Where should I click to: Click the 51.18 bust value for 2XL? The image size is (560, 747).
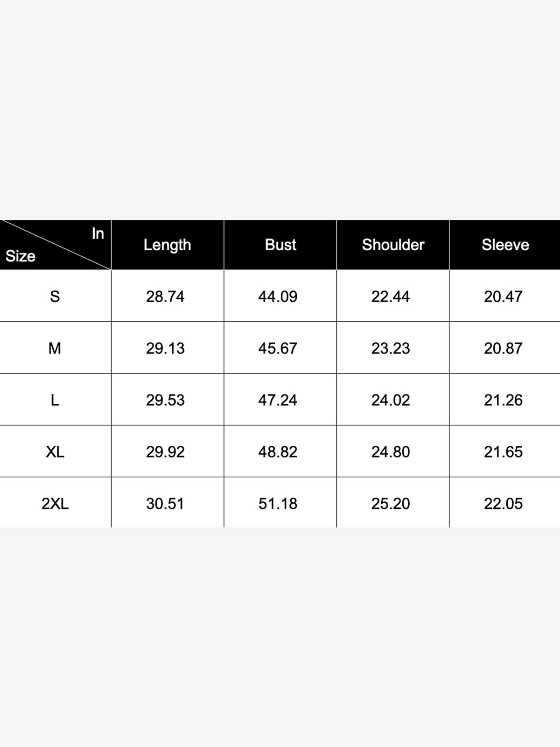tap(278, 503)
